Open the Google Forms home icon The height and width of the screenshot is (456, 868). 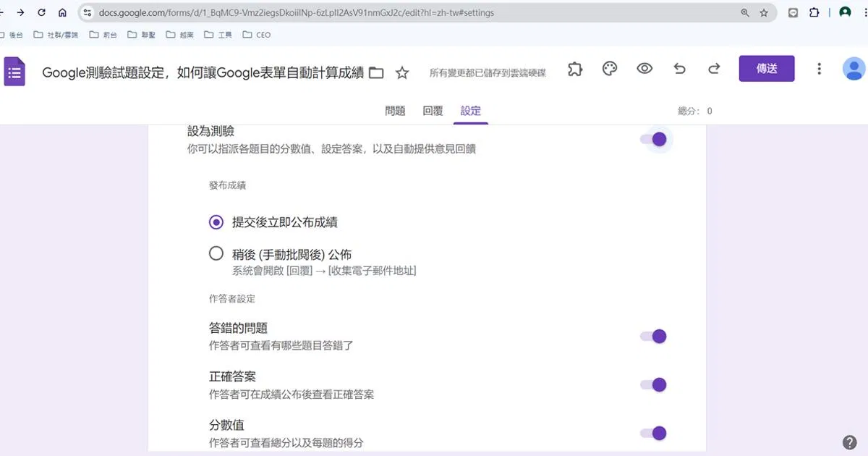(x=14, y=72)
